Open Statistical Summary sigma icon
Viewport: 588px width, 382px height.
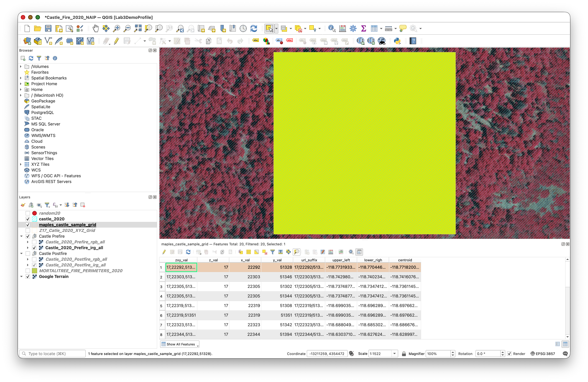[363, 28]
